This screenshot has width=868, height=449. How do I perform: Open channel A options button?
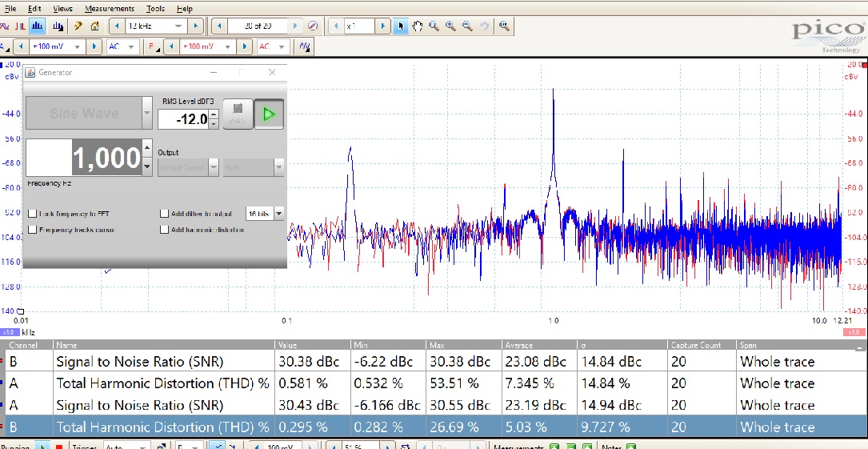(x=3, y=46)
